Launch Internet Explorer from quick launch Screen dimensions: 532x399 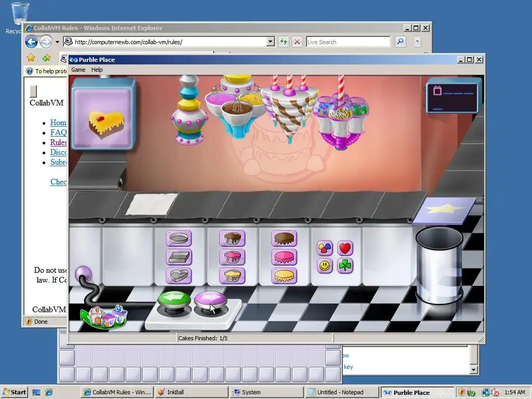pyautogui.click(x=49, y=393)
